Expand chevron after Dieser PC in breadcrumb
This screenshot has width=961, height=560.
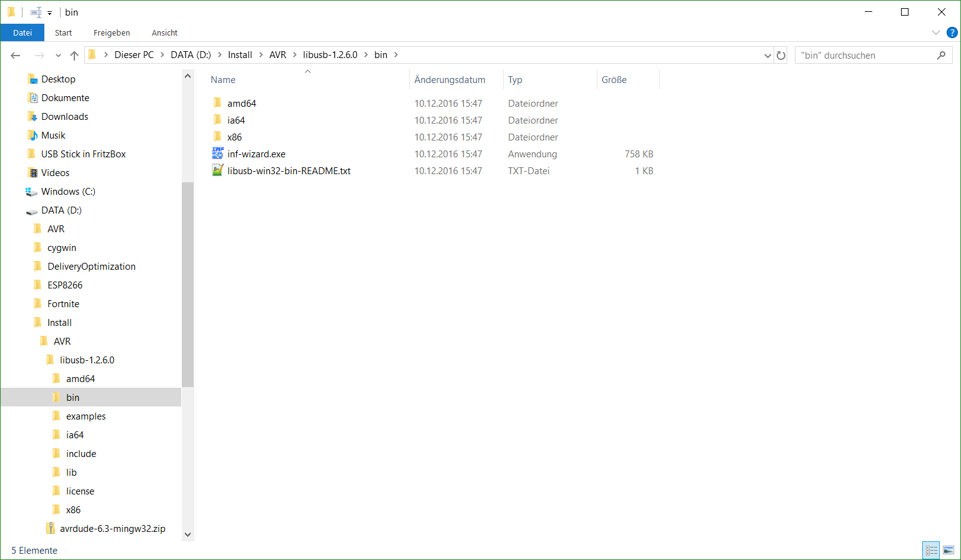tap(162, 55)
